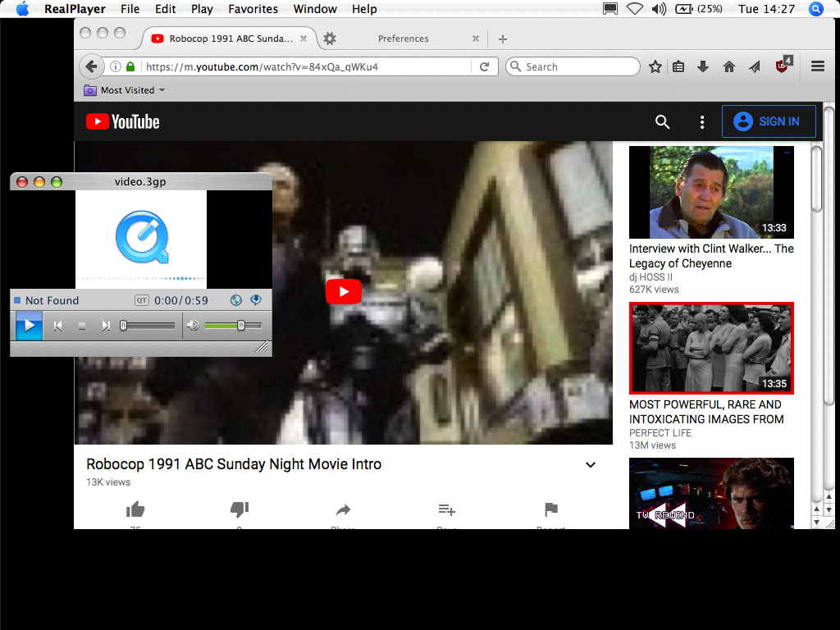The width and height of the screenshot is (840, 630).
Task: Click the dj HOSS II channel name
Action: pyautogui.click(x=651, y=277)
